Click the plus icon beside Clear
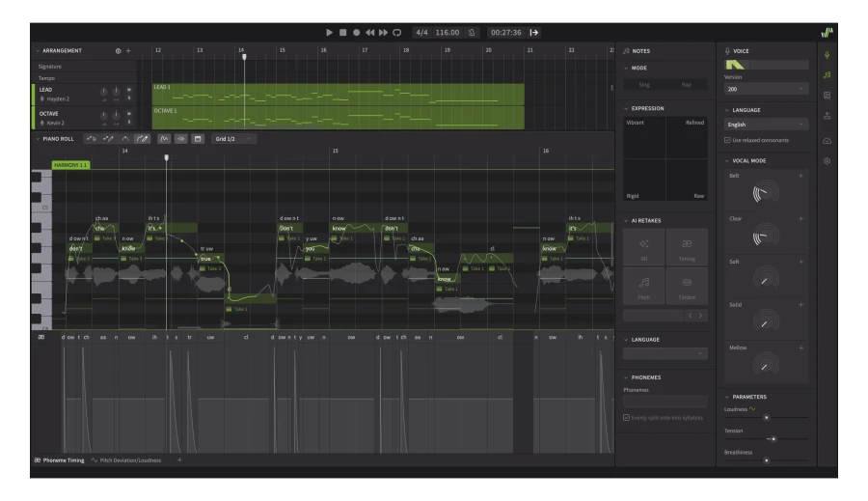 pos(801,219)
